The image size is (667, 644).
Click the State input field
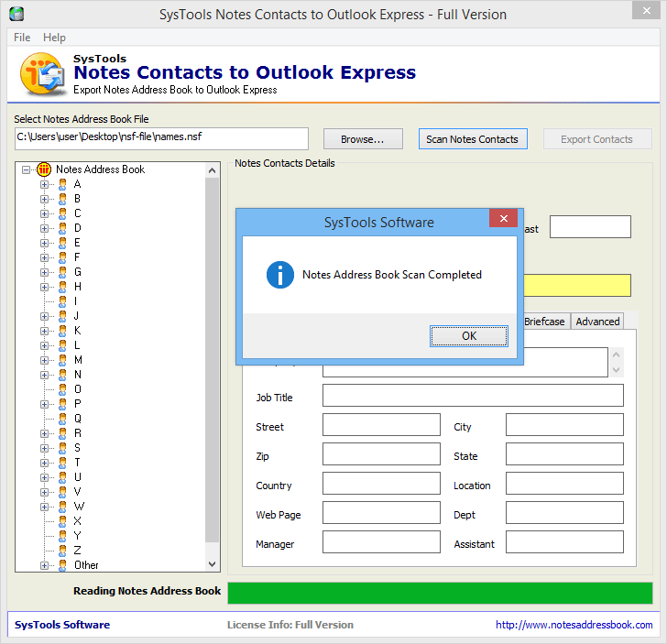pyautogui.click(x=564, y=453)
